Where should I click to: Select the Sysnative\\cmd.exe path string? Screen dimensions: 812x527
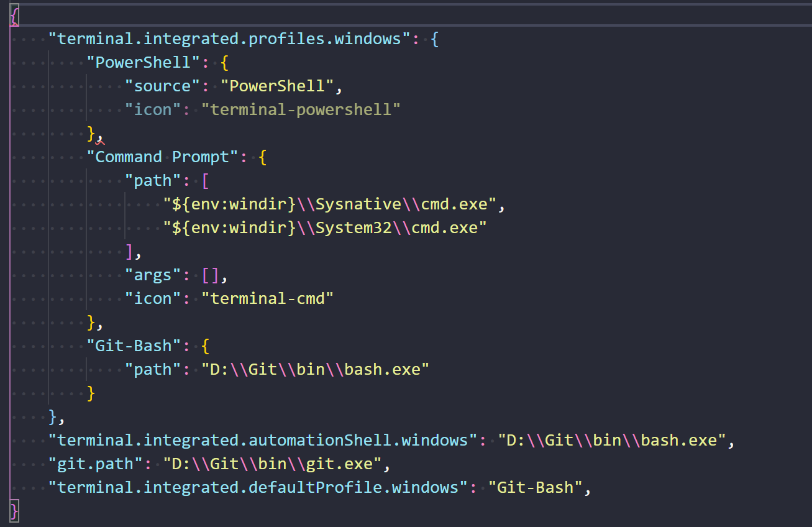pyautogui.click(x=329, y=204)
